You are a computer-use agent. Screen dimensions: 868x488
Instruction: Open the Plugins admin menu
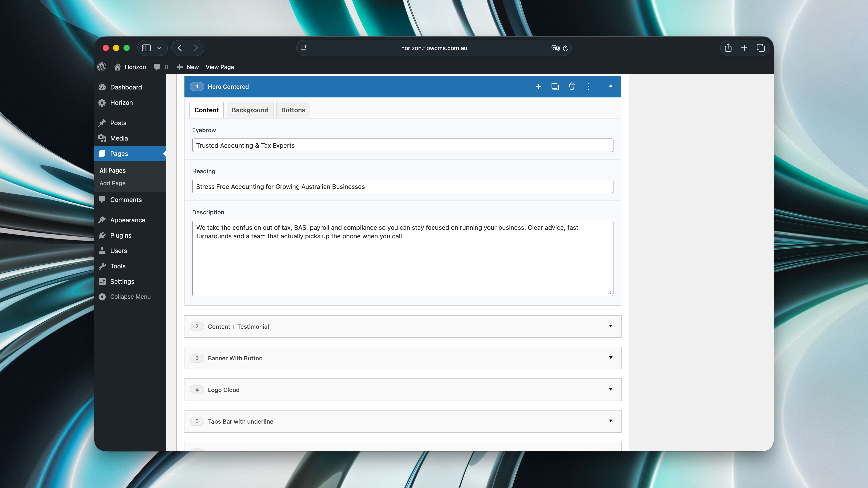(x=121, y=235)
